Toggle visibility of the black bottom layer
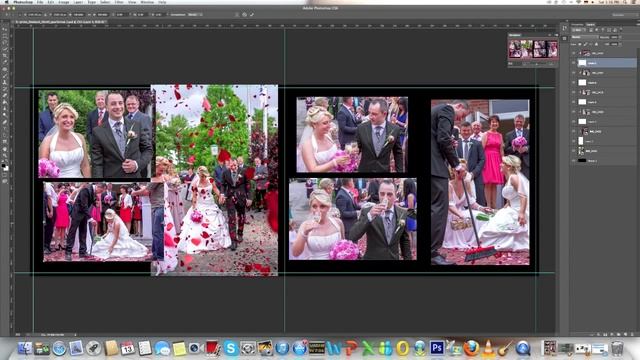Viewport: 640px width, 360px height. (573, 161)
